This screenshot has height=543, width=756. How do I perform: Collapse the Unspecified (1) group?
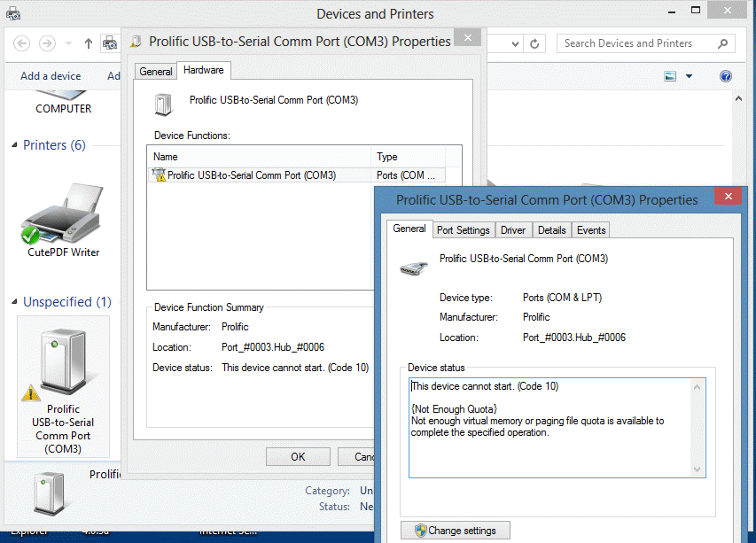[x=14, y=301]
